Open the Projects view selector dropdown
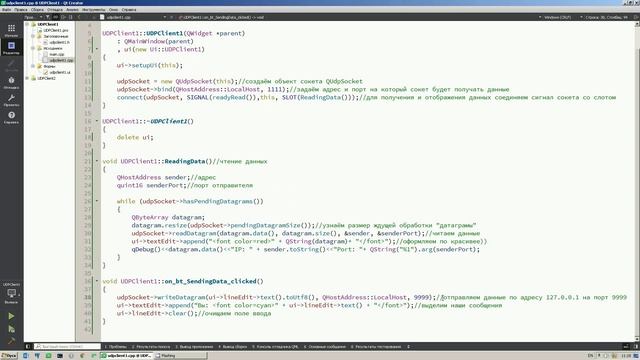Screen dimensions: 640x360 point(33,17)
